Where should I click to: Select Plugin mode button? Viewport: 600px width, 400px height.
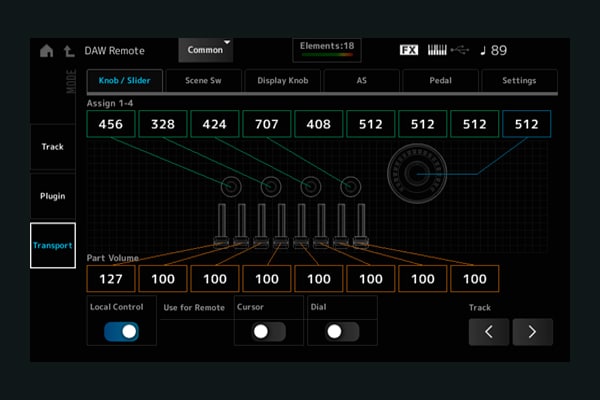(x=53, y=196)
